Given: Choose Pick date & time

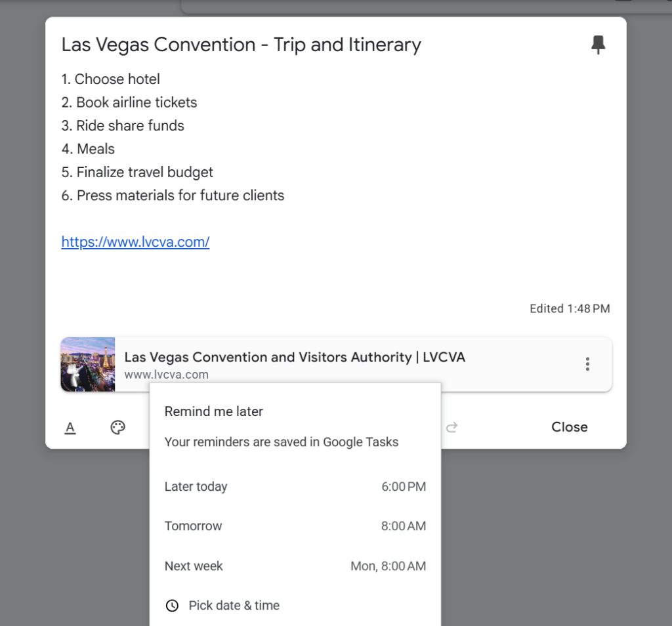Looking at the screenshot, I should pos(233,605).
